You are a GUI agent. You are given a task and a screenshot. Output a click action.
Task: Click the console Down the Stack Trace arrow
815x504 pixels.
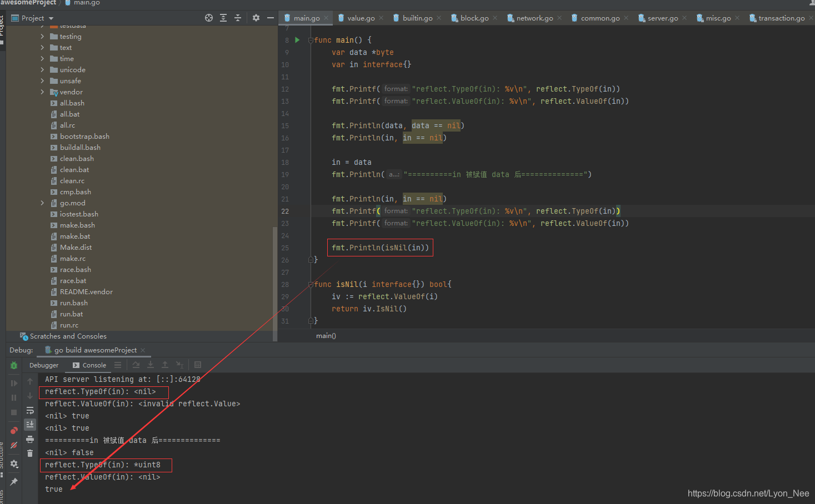click(30, 396)
